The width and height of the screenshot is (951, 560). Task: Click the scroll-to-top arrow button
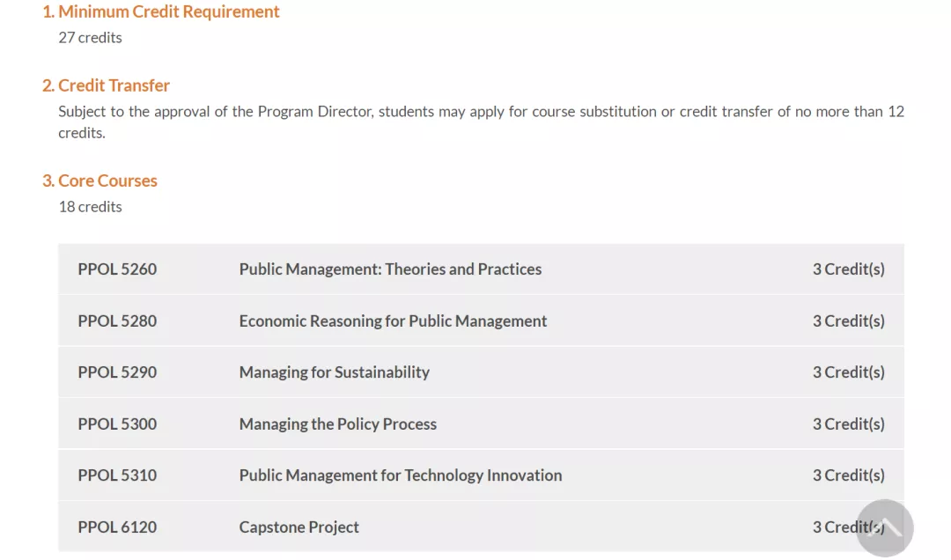884,528
